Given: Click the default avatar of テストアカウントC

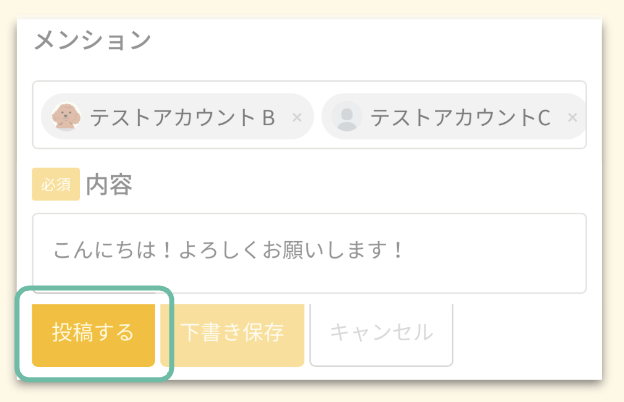Looking at the screenshot, I should click(x=347, y=117).
